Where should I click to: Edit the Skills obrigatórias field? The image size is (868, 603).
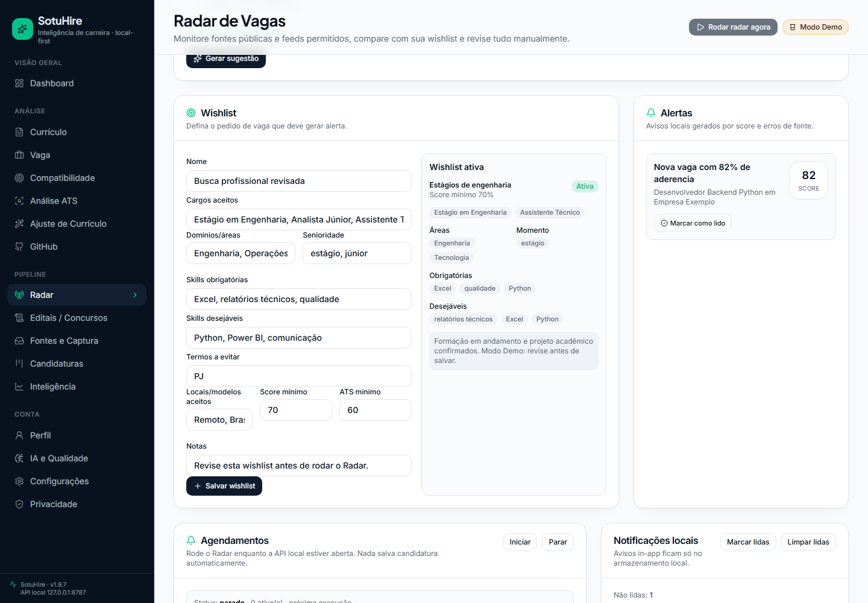point(299,299)
